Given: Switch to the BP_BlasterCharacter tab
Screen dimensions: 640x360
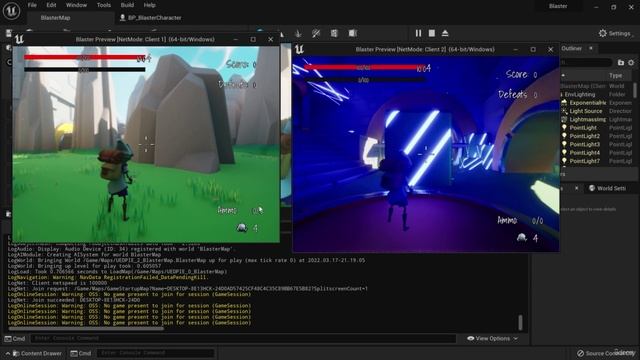Looking at the screenshot, I should (151, 18).
